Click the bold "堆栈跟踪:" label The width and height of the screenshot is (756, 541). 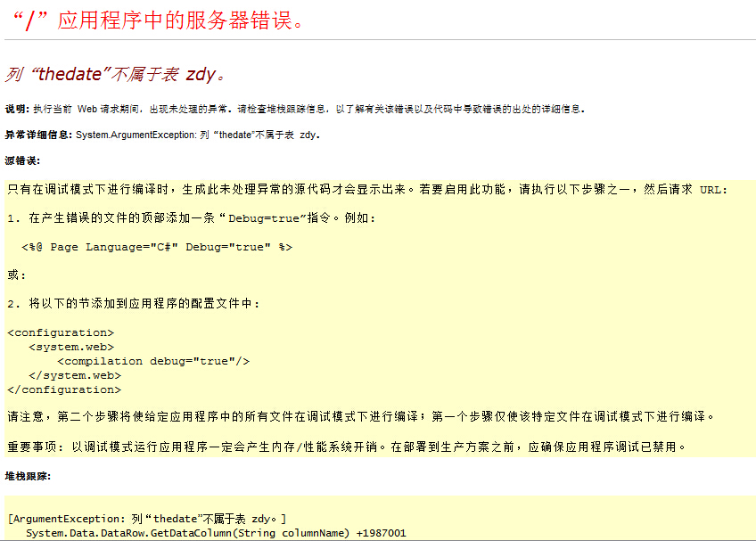(28, 476)
